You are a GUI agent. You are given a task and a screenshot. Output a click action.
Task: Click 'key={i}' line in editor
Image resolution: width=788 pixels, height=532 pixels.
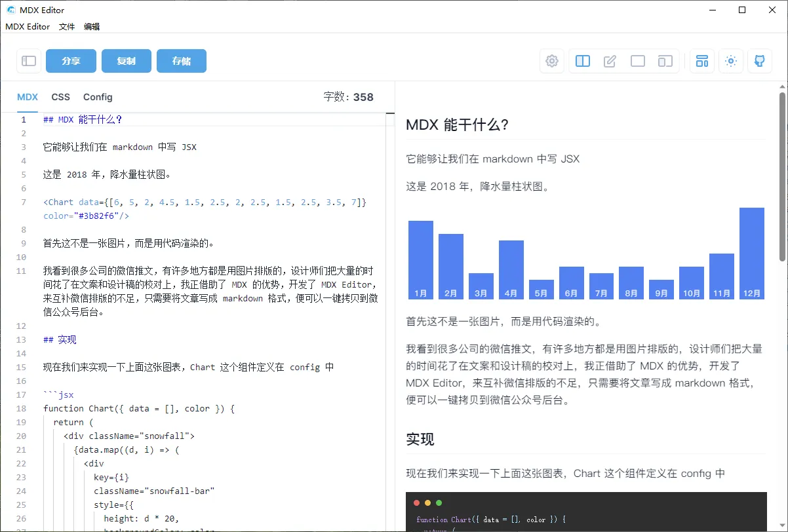click(x=111, y=477)
